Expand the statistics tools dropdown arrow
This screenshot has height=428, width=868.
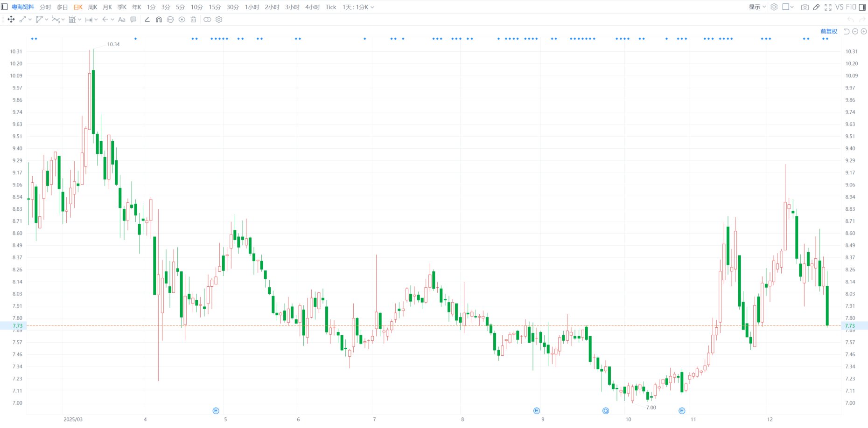coord(79,20)
